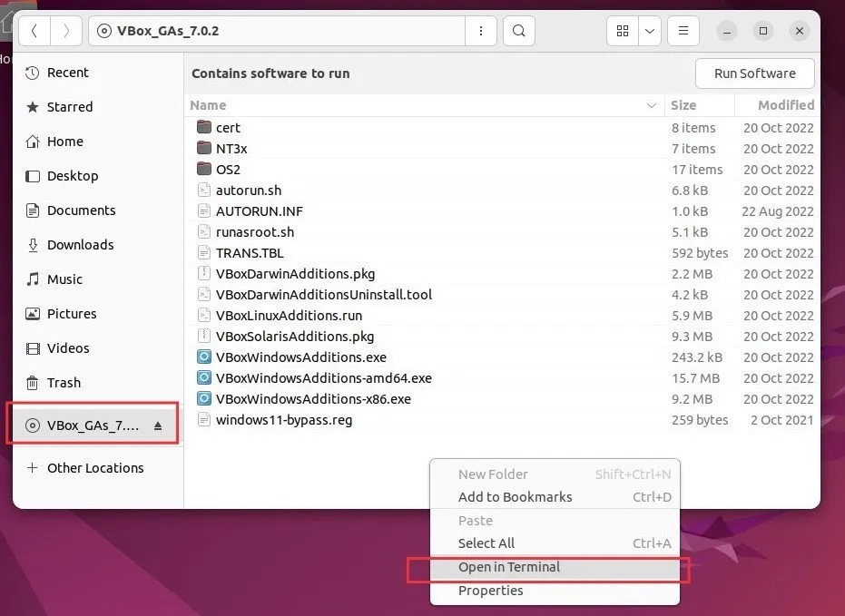Open the hamburger main menu
Image resolution: width=845 pixels, height=616 pixels.
[x=683, y=31]
